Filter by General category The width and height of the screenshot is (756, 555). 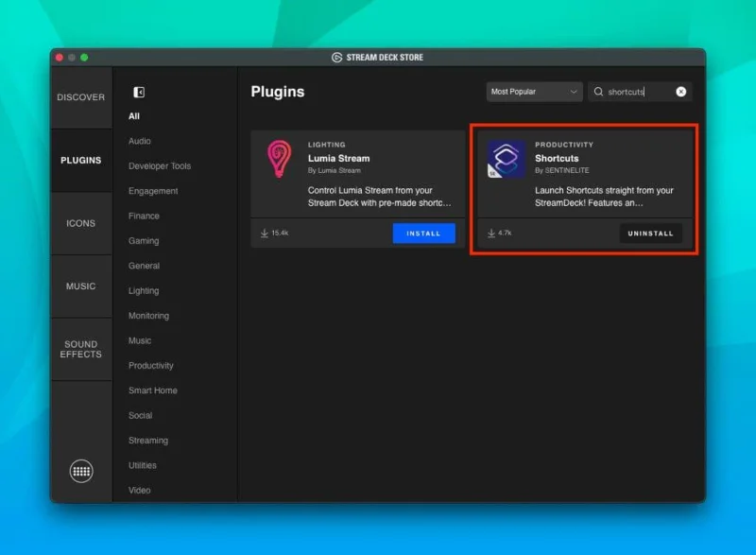[145, 266]
